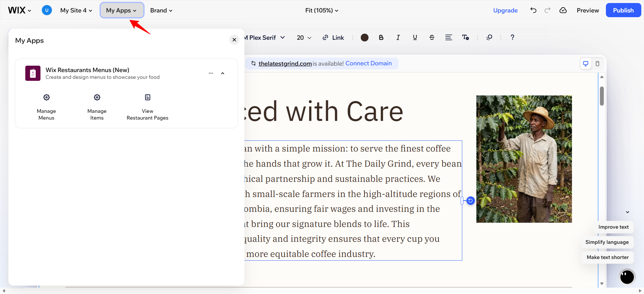Click Simplify language suggestion
The width and height of the screenshot is (644, 294).
607,242
